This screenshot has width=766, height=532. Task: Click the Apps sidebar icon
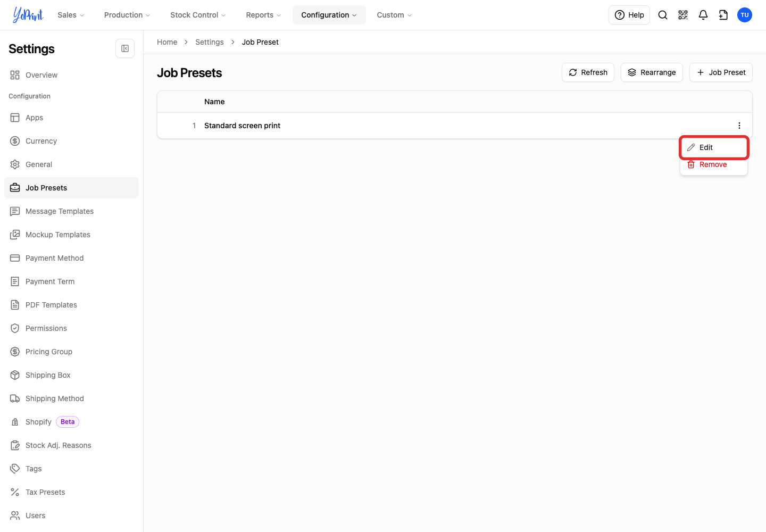point(15,118)
